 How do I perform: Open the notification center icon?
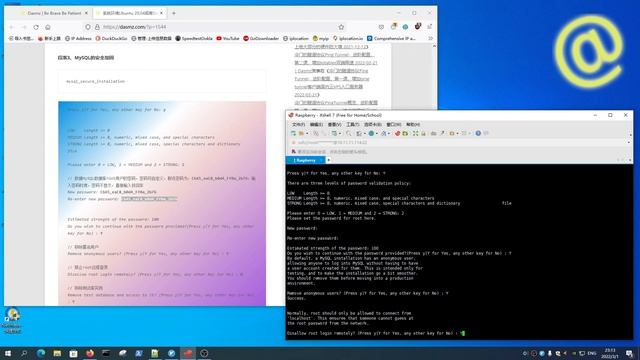coord(629,353)
